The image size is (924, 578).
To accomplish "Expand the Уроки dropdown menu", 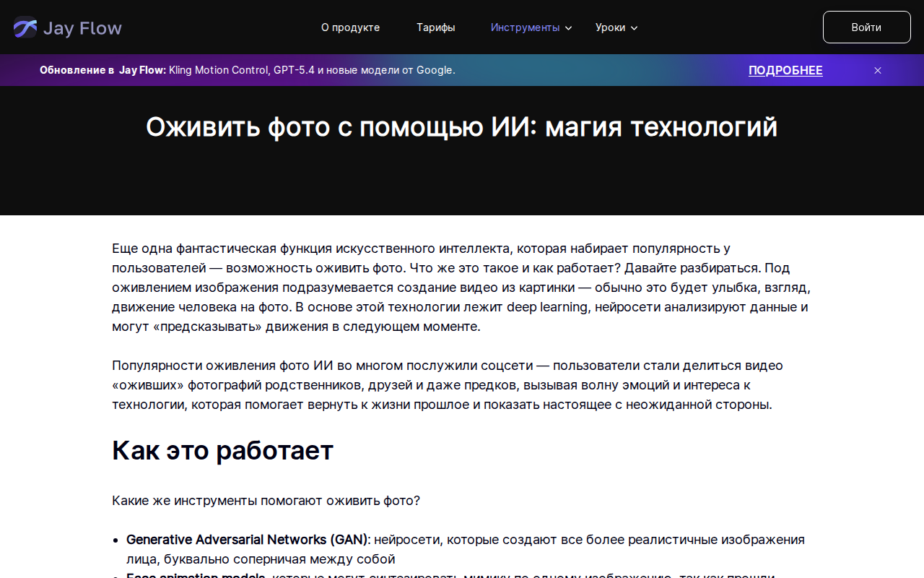I will coord(611,27).
